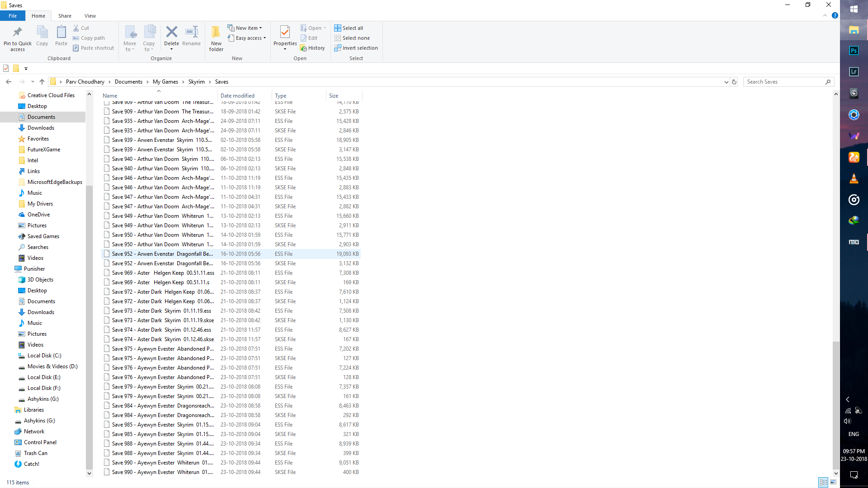The height and width of the screenshot is (488, 868).
Task: Open the File menu tab
Action: [x=13, y=16]
